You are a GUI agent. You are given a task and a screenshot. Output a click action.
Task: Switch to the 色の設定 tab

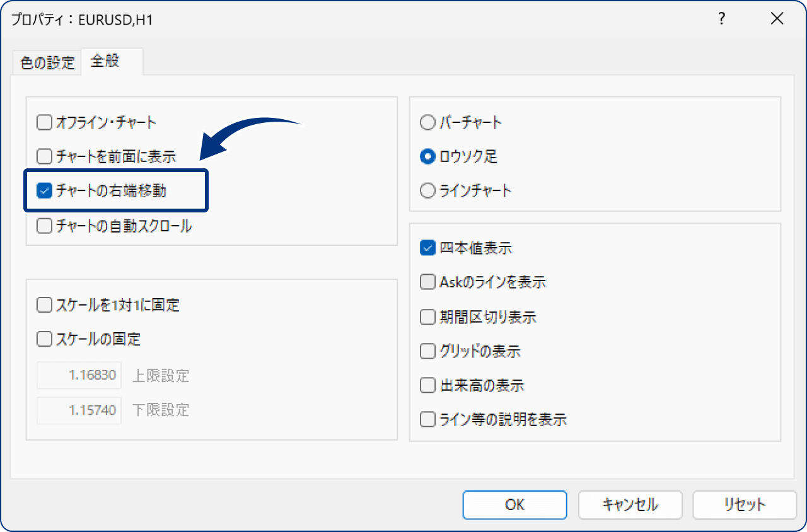[46, 62]
